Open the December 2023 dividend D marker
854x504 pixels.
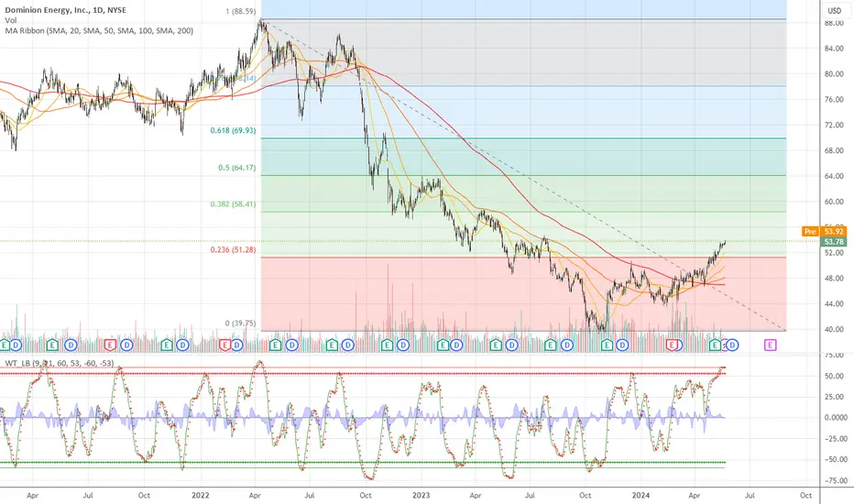(622, 345)
